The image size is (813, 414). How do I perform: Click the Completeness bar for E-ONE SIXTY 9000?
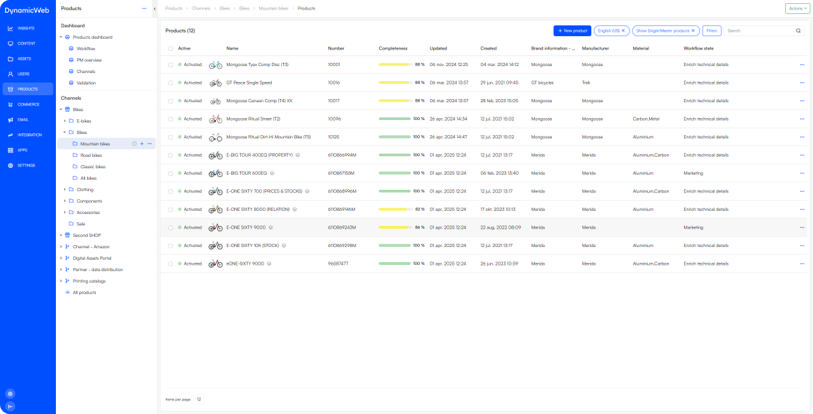click(x=395, y=228)
